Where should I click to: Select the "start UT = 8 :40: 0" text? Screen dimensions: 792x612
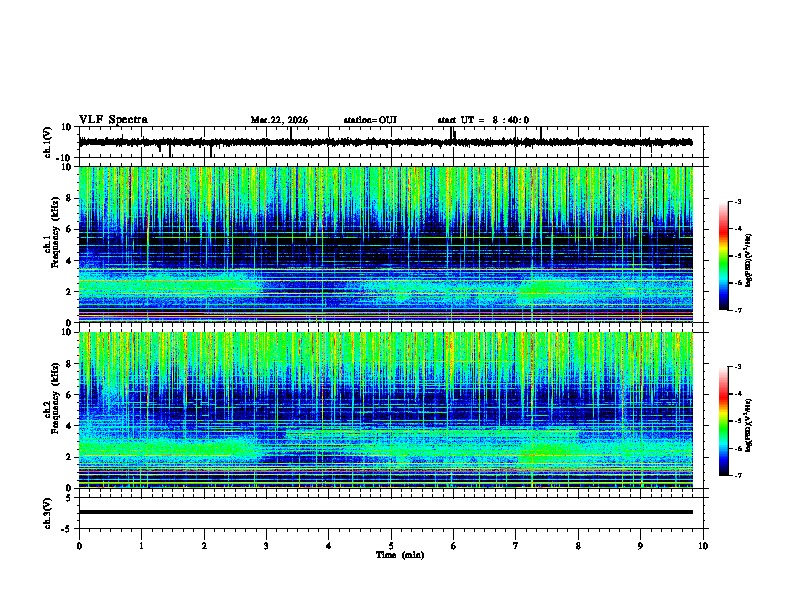483,120
